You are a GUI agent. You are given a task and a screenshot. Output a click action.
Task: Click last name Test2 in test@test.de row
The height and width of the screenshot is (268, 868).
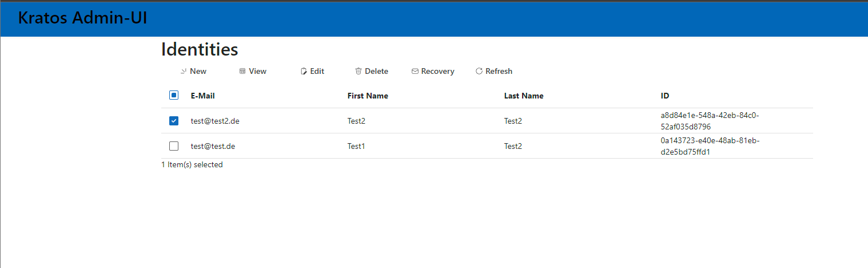(x=513, y=146)
